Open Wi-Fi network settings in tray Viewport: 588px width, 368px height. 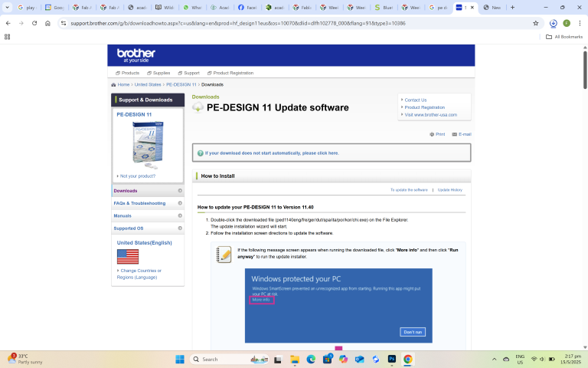tap(534, 360)
